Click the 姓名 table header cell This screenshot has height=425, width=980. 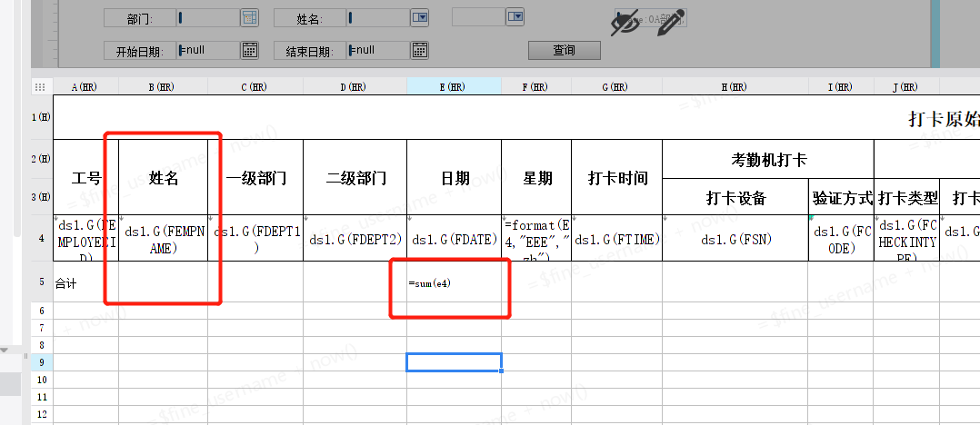[x=163, y=177]
